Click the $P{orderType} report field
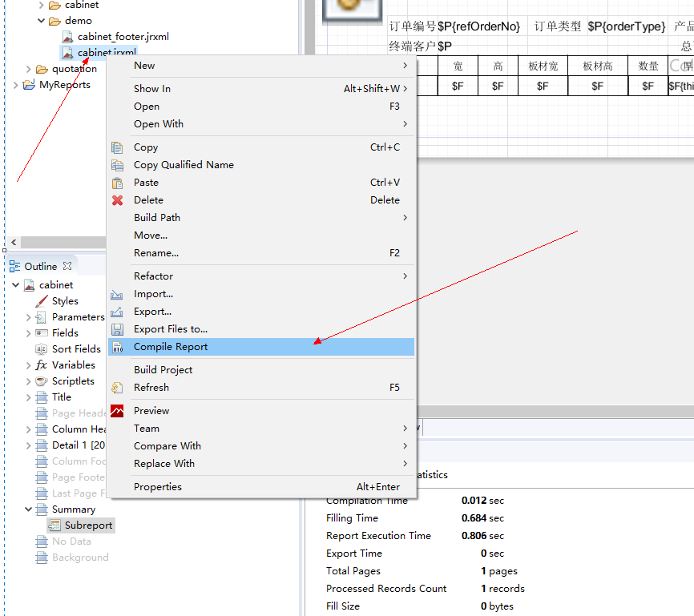The height and width of the screenshot is (616, 694). pyautogui.click(x=626, y=26)
